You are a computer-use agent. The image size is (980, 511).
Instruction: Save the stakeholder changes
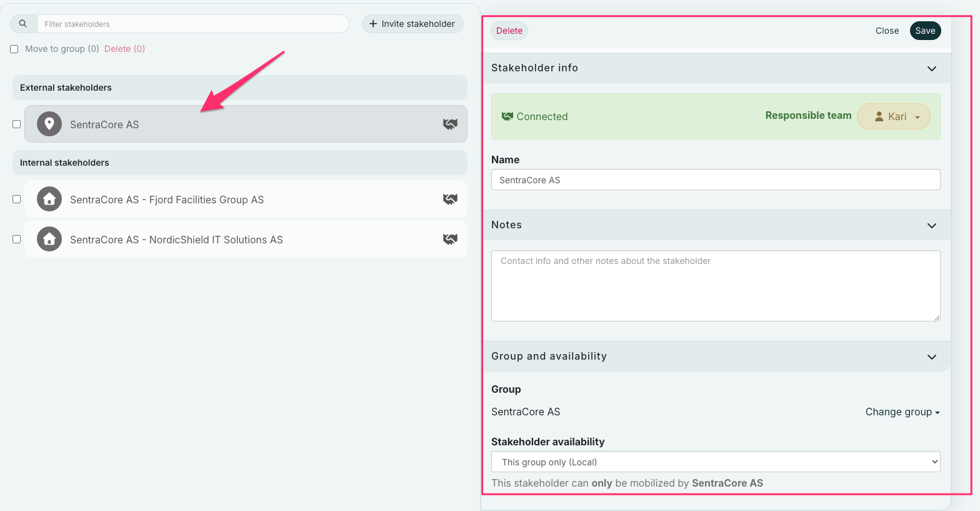click(925, 31)
